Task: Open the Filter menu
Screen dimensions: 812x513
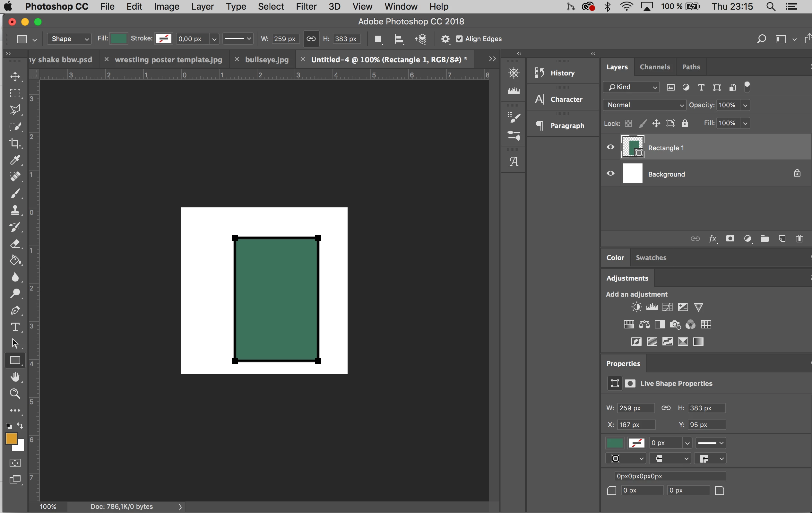Action: tap(306, 6)
